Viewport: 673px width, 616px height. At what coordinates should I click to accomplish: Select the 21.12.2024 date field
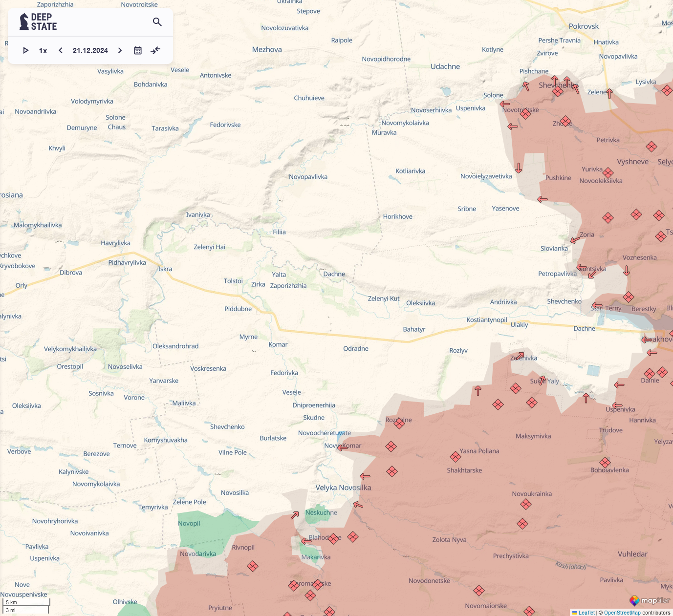pos(90,50)
